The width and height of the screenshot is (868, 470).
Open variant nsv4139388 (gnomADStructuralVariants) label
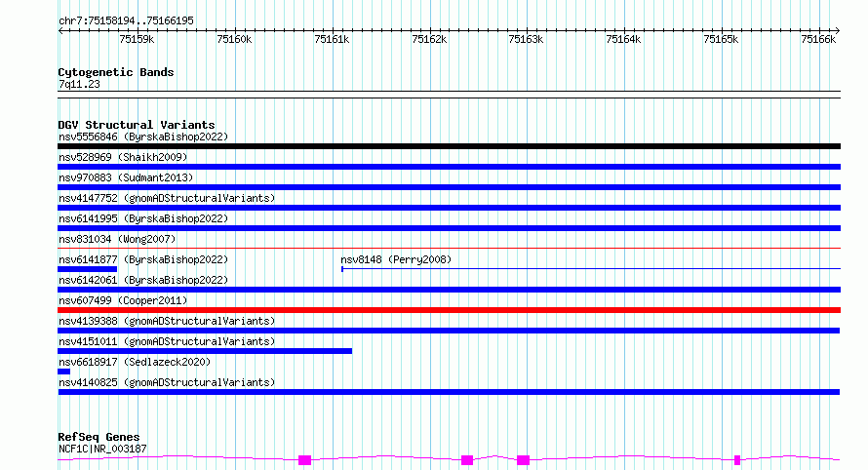[x=167, y=321]
